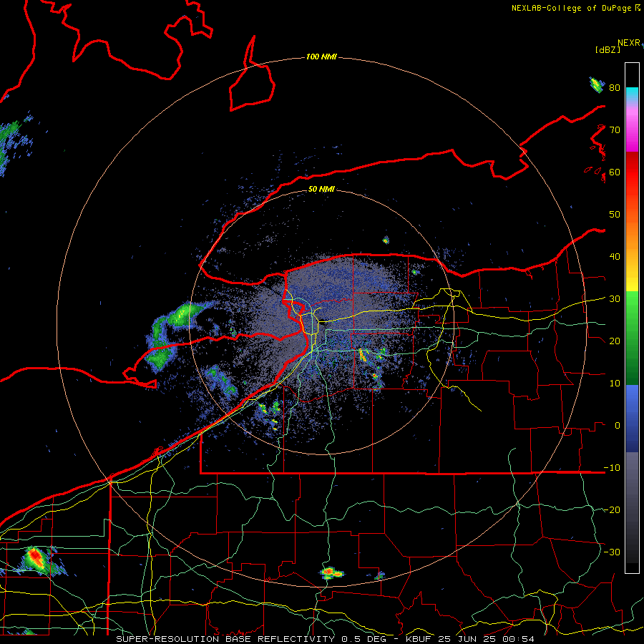Click the 0.5 DEG elevation text in caption
This screenshot has width=644, height=644.
[x=364, y=639]
